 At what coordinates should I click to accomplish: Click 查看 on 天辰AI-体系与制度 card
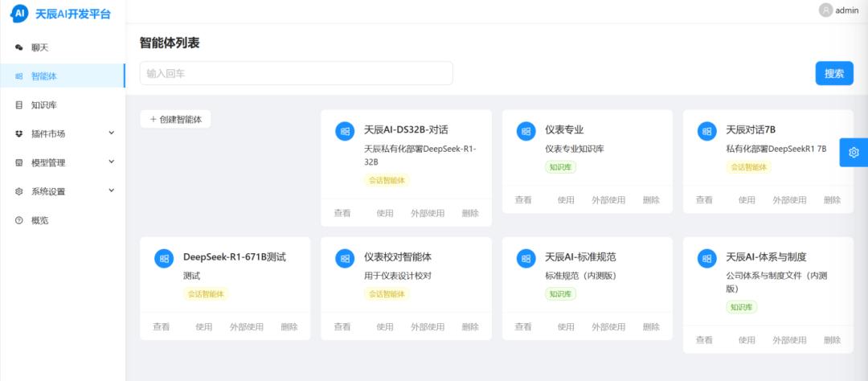[704, 340]
